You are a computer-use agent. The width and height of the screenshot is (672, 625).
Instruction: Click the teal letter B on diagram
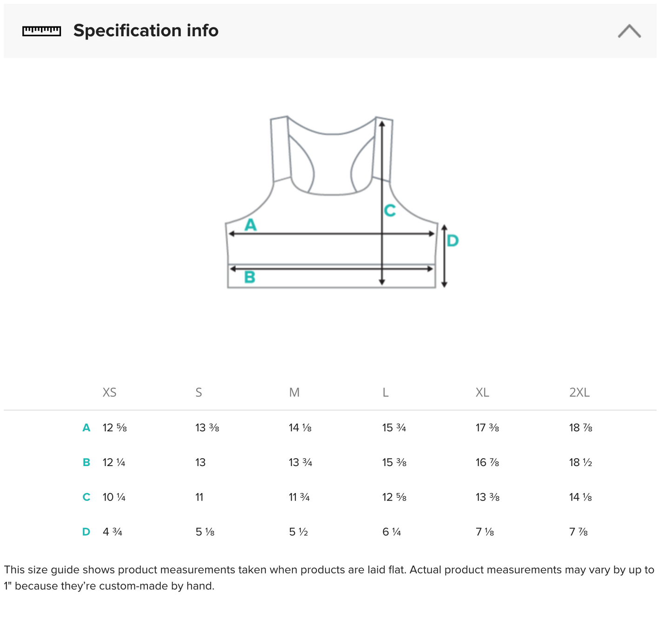click(x=250, y=277)
